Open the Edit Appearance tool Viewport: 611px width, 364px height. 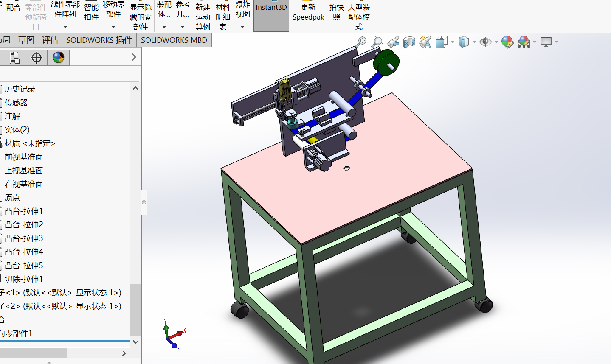[507, 42]
